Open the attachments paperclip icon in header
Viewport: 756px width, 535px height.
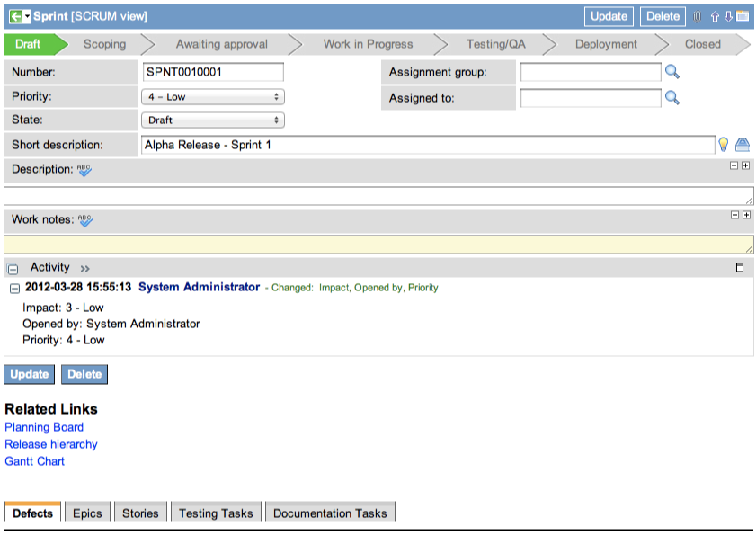point(697,16)
